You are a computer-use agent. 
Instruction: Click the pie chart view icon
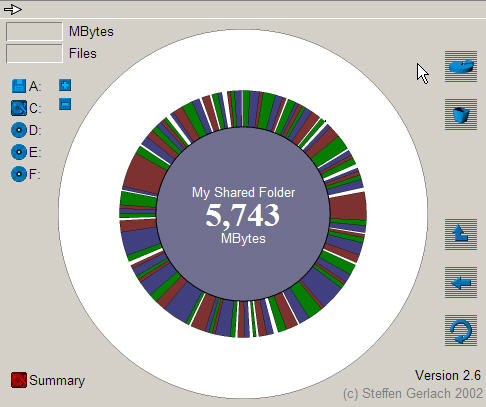pos(461,66)
